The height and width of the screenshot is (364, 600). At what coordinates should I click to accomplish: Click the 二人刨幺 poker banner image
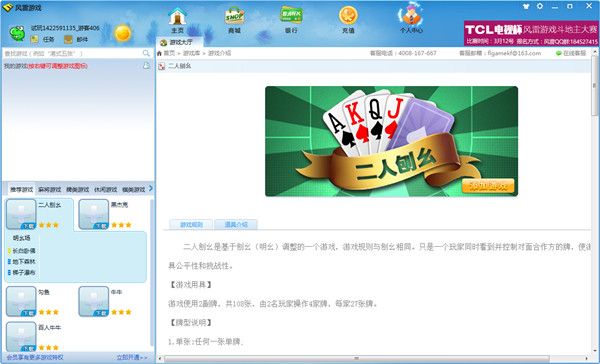pyautogui.click(x=391, y=141)
